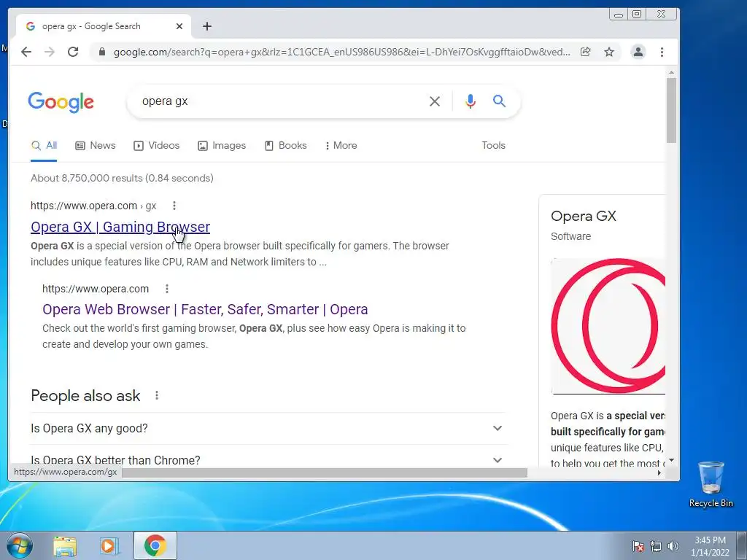Go back using browser back arrow
The image size is (747, 560).
(26, 52)
